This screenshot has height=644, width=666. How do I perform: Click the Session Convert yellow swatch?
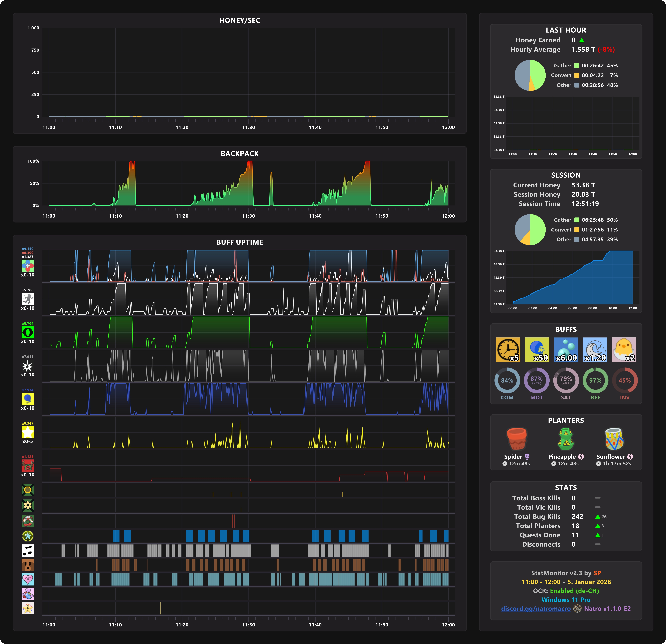[577, 230]
